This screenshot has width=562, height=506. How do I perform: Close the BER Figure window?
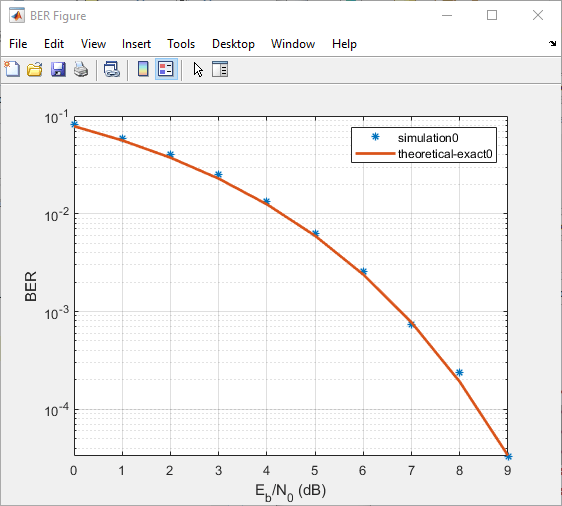pos(538,15)
